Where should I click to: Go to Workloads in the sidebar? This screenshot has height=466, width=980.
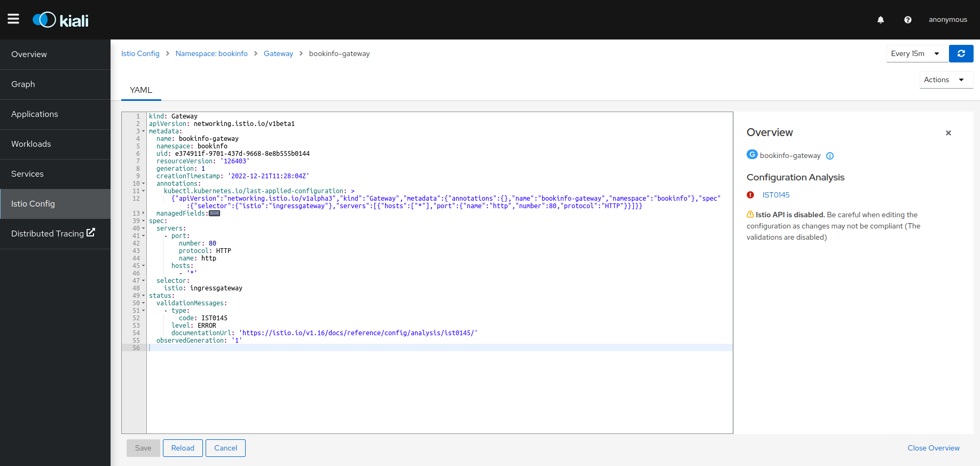point(31,144)
